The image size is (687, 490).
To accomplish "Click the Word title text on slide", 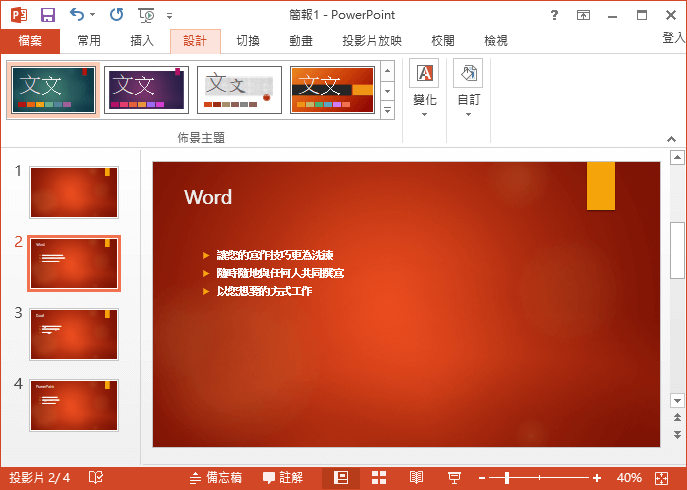I will (208, 197).
